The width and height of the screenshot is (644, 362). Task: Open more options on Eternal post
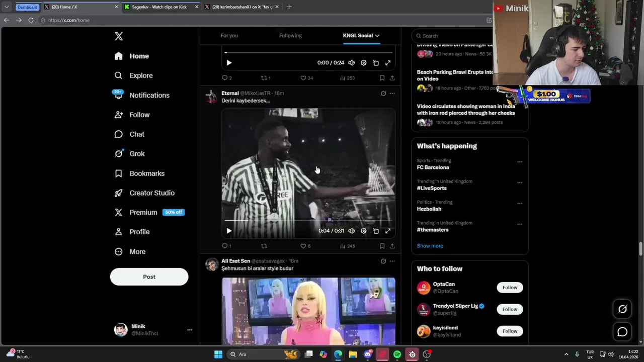392,93
